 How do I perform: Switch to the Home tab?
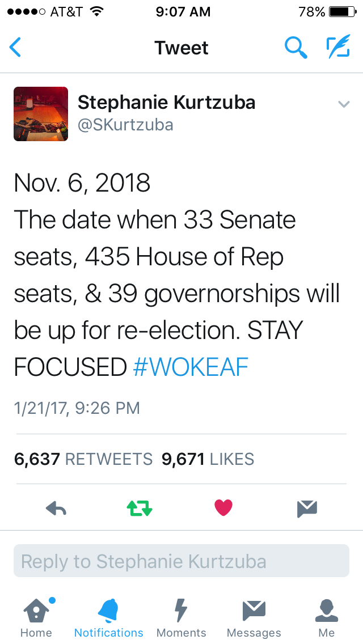[x=36, y=617]
